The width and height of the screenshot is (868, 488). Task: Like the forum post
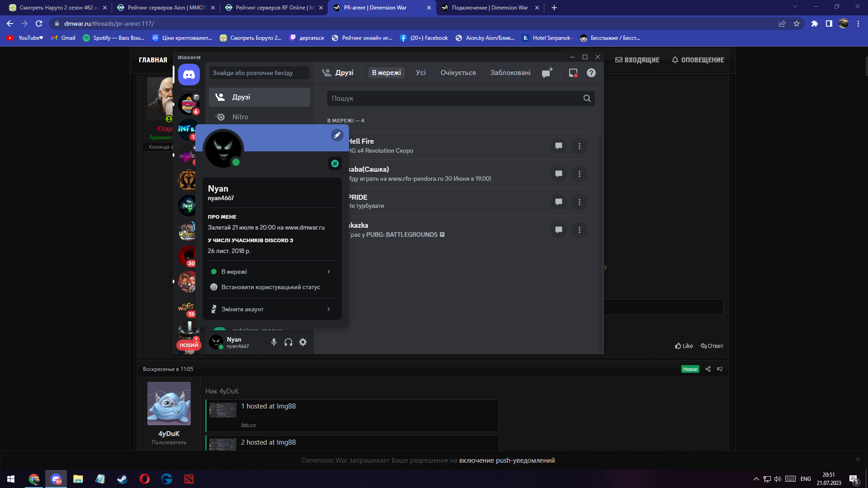point(684,346)
